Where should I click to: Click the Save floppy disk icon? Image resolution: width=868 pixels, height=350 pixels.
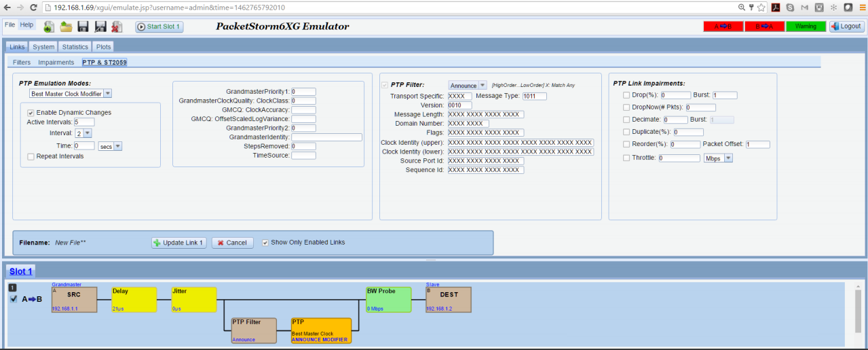(83, 27)
